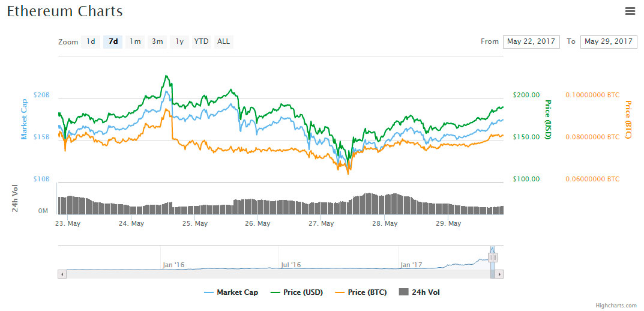Click the Price (BTC) axis title
This screenshot has width=644, height=311.
click(x=628, y=119)
